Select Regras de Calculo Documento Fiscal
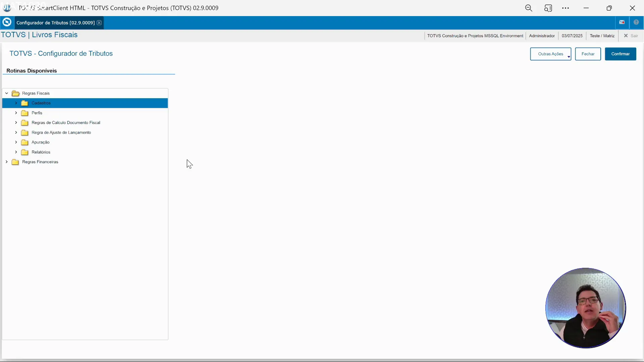Image resolution: width=644 pixels, height=362 pixels. [x=66, y=123]
